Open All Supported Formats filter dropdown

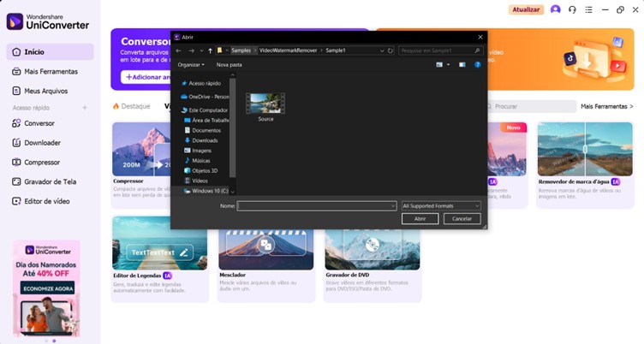(441, 206)
